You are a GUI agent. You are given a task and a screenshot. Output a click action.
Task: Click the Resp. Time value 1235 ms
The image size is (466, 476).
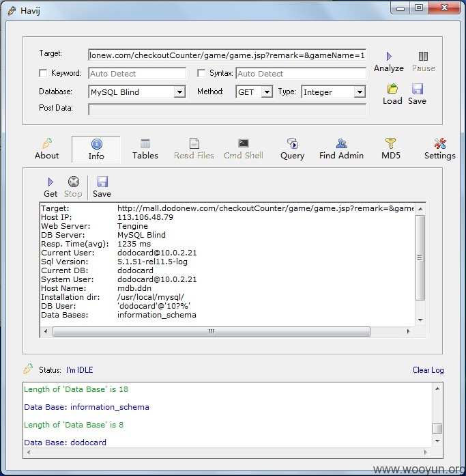click(x=134, y=244)
